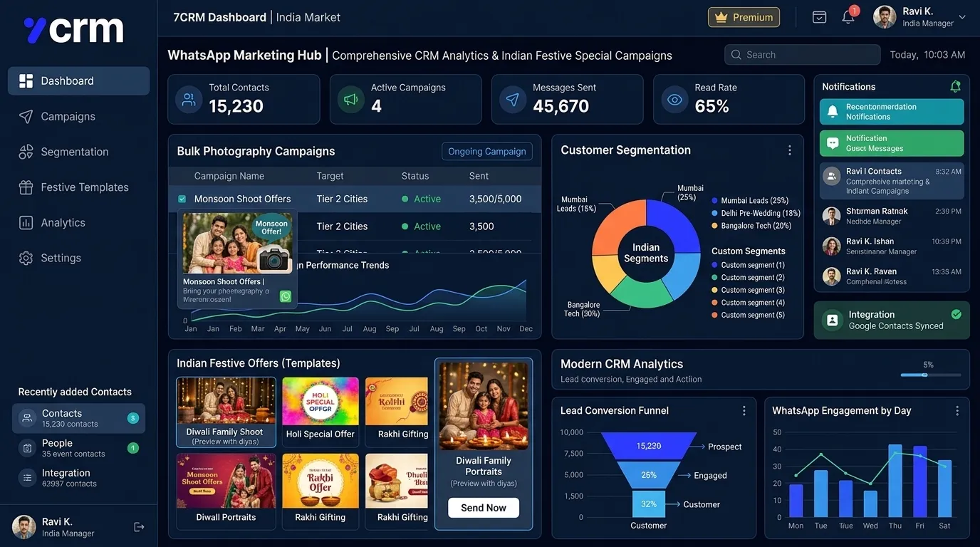Select the Holi Special Offer template thumbnail
980x547 pixels.
pos(320,412)
